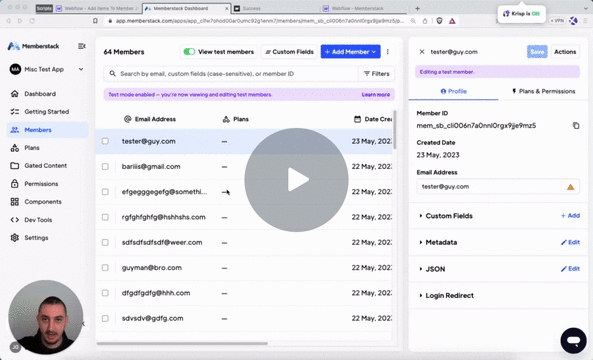This screenshot has height=360, width=593.
Task: Click the Brave shield icon
Action: 439,21
